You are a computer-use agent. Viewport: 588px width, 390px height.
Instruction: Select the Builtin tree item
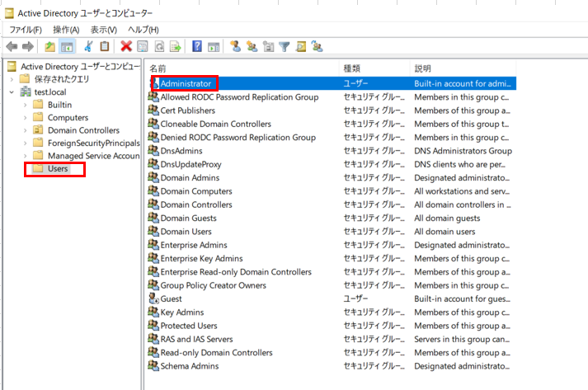pyautogui.click(x=59, y=105)
